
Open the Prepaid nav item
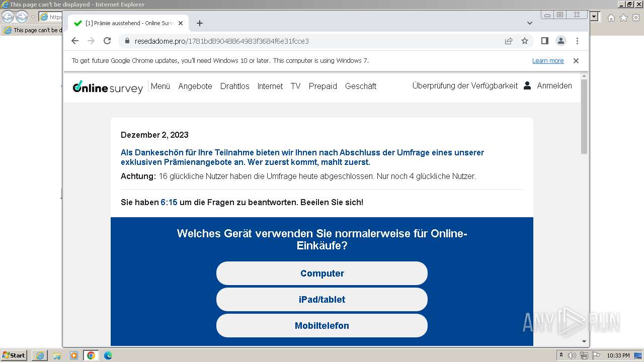pyautogui.click(x=323, y=86)
